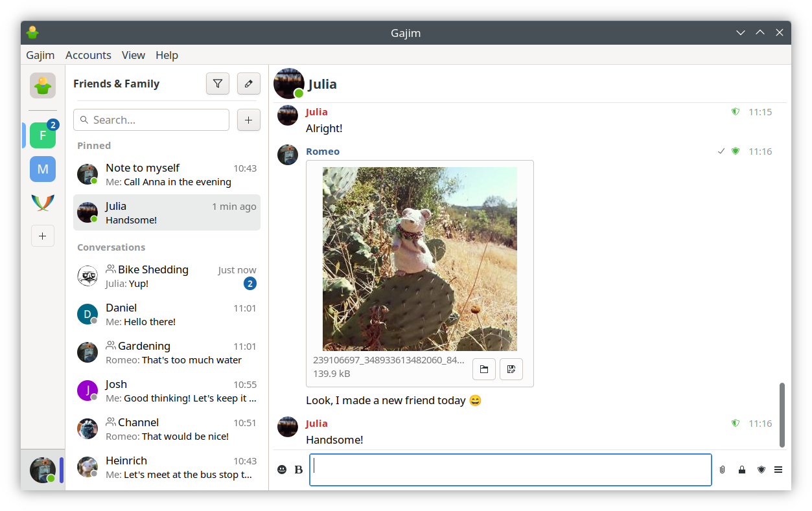Save the image file as
Image resolution: width=812 pixels, height=511 pixels.
point(511,369)
